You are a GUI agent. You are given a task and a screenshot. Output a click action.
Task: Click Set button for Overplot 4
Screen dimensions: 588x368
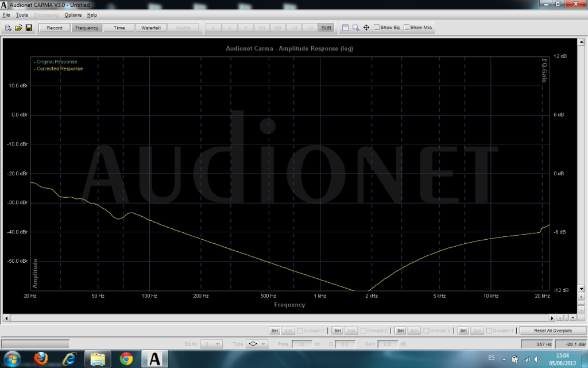tap(463, 331)
